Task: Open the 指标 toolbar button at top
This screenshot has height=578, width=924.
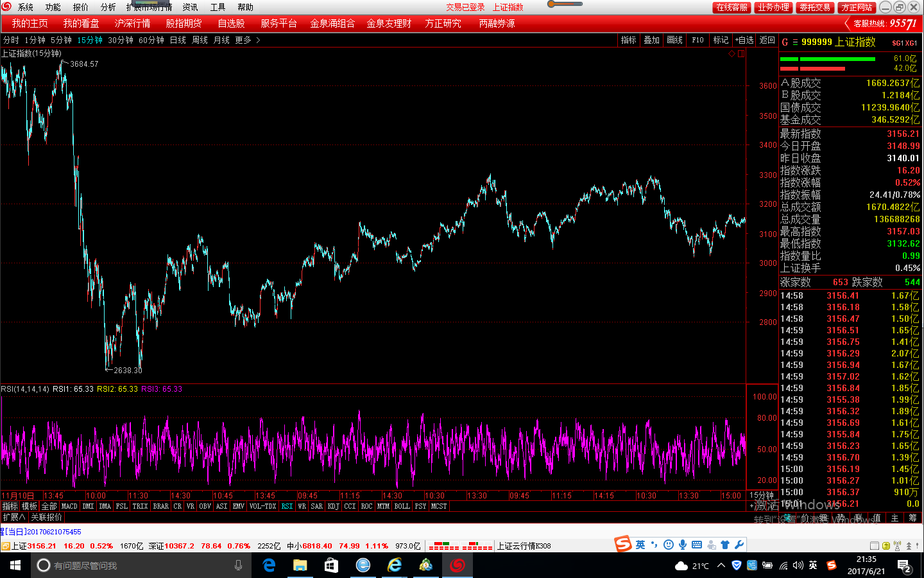Action: click(x=629, y=40)
